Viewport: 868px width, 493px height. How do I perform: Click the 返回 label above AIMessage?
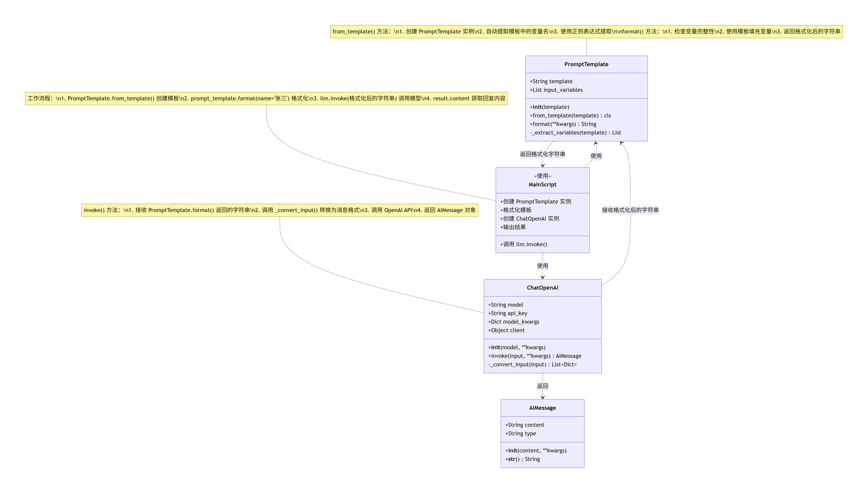[542, 386]
